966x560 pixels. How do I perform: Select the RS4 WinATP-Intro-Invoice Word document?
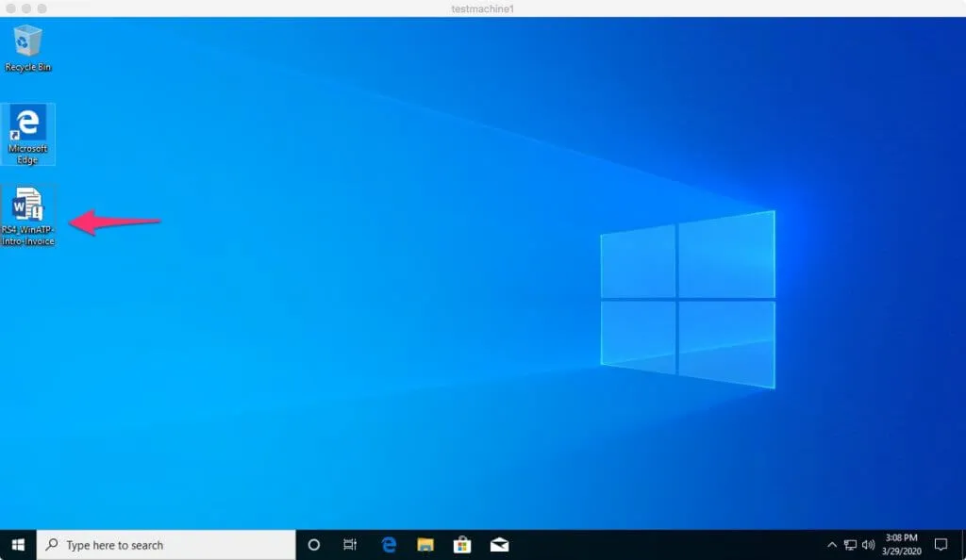click(27, 216)
